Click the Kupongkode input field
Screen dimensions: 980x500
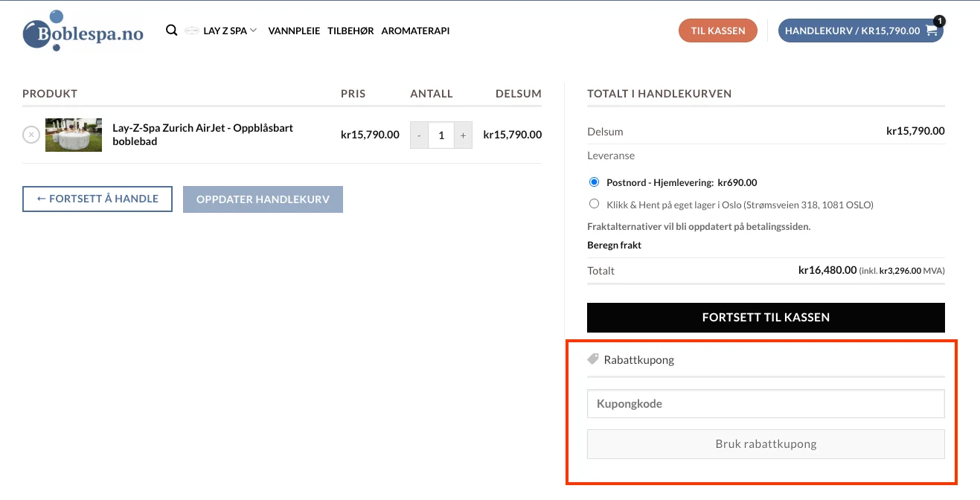[x=766, y=404]
